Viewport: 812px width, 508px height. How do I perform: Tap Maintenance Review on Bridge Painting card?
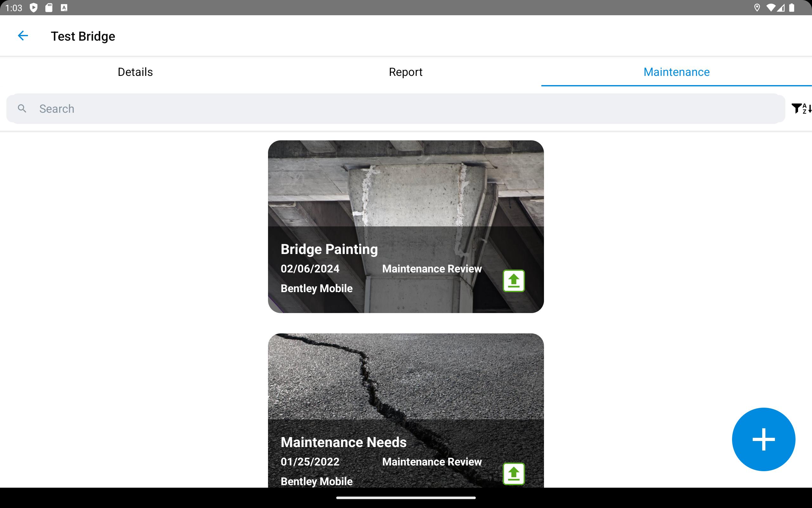point(432,269)
